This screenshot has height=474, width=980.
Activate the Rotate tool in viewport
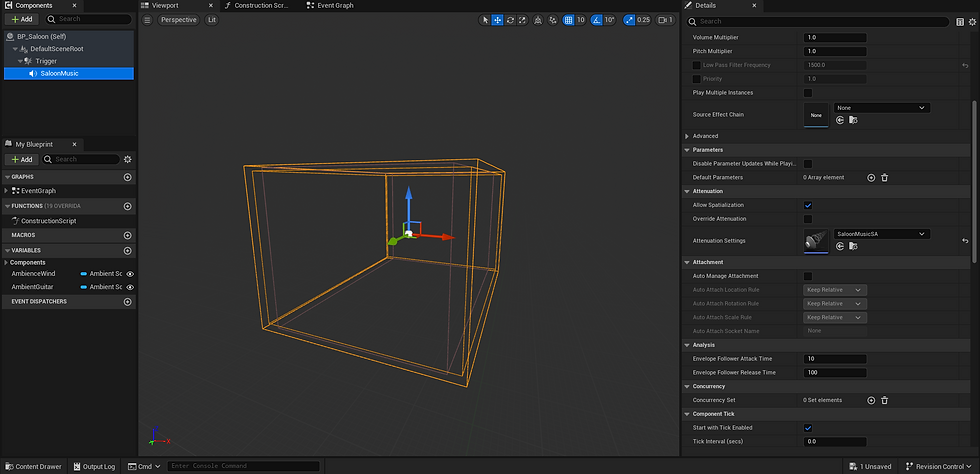510,20
